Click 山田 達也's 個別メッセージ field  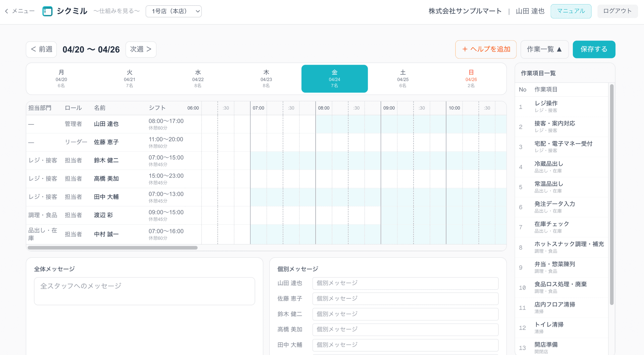point(405,283)
